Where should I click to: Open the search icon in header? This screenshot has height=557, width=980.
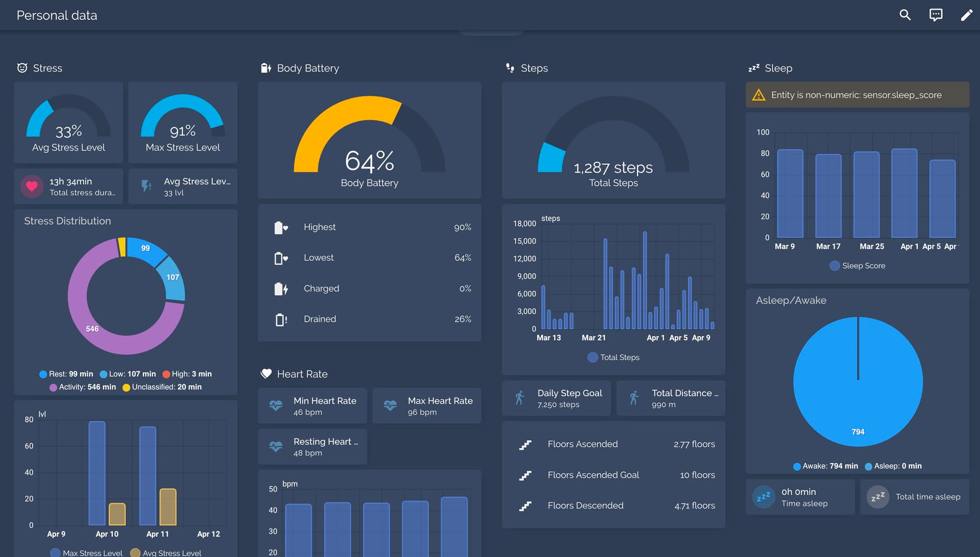[x=904, y=15]
